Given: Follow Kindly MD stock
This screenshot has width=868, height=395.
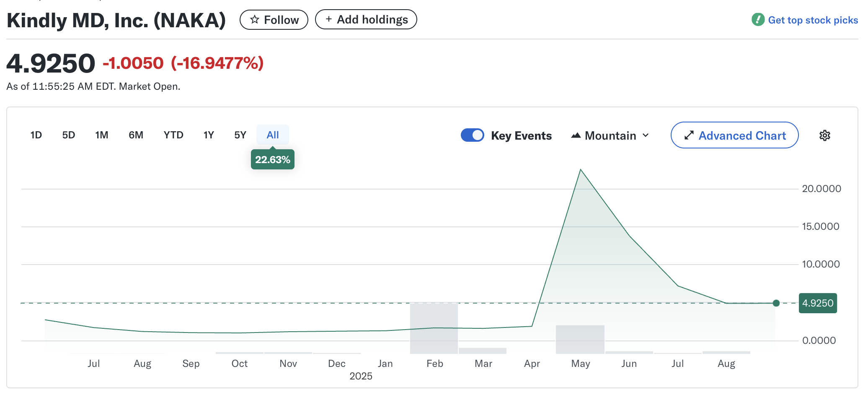Looking at the screenshot, I should [274, 20].
